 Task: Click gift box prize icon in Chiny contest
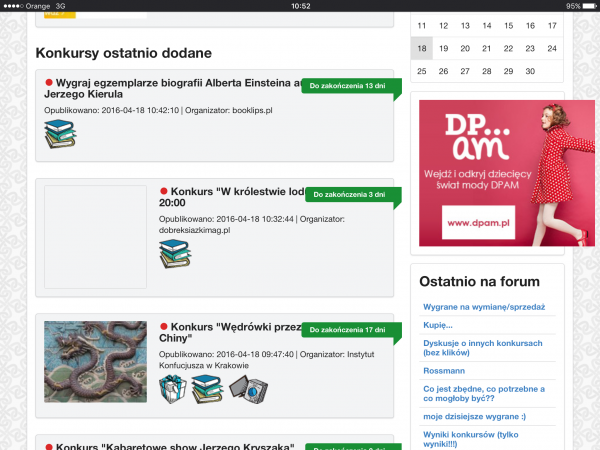(x=174, y=388)
